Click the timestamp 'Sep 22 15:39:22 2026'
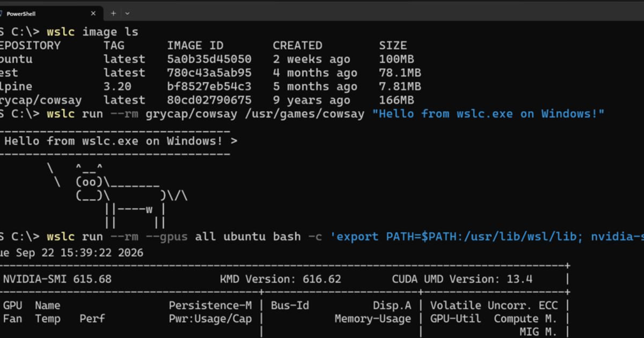The width and height of the screenshot is (644, 338). pyautogui.click(x=79, y=252)
